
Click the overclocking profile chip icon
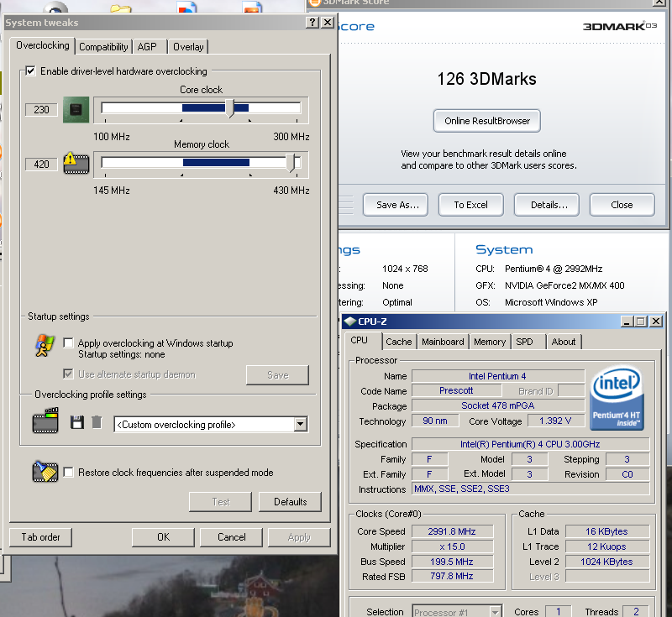[45, 421]
